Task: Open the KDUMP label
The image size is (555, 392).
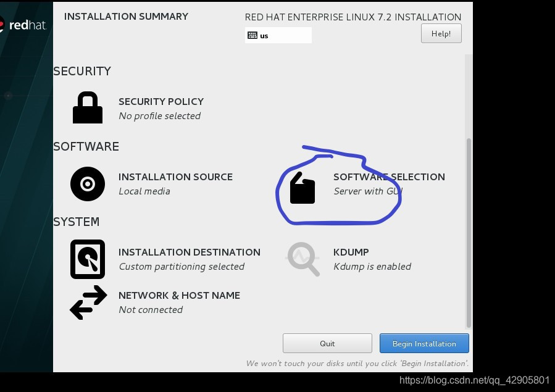Action: pyautogui.click(x=351, y=252)
